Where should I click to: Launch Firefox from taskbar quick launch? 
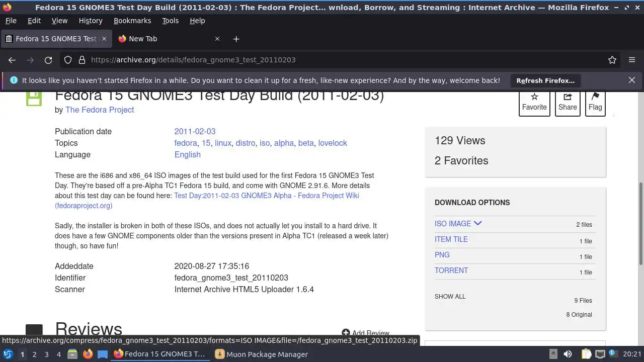(x=88, y=354)
